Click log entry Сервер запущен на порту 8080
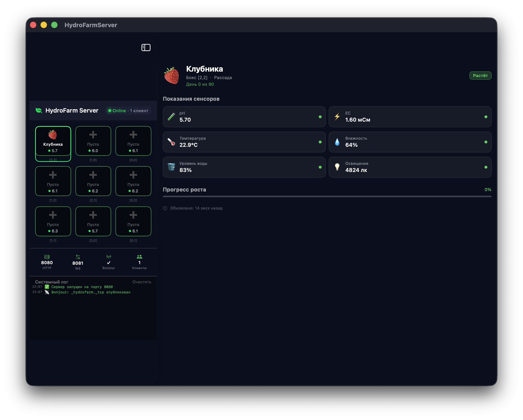The image size is (523, 420). point(82,287)
